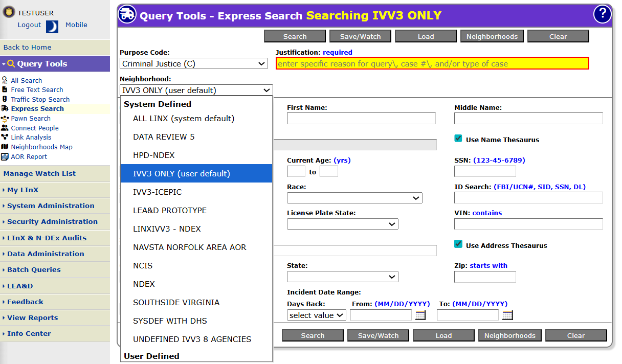
Task: Open the Purpose Code dropdown
Action: pyautogui.click(x=193, y=64)
